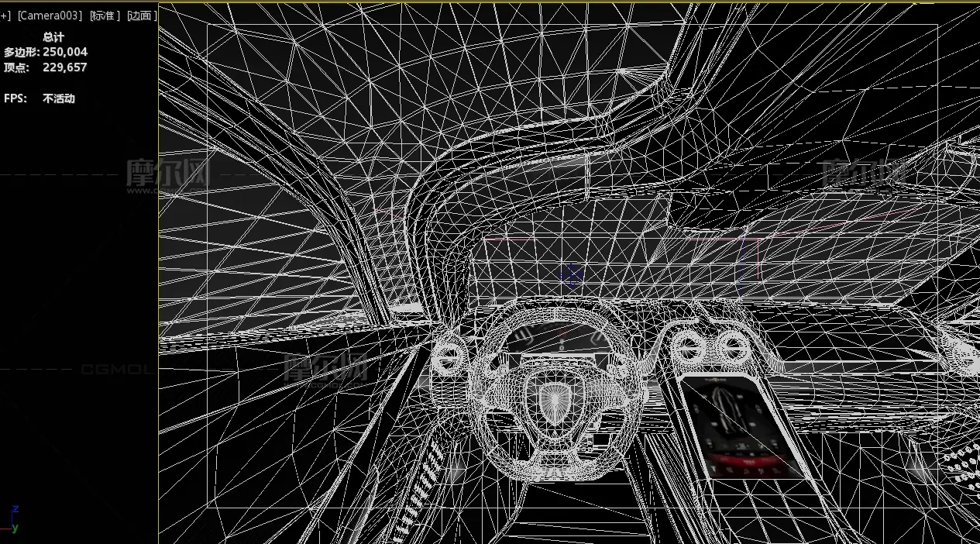Click the green y axis label
This screenshot has height=544, width=980.
click(15, 529)
